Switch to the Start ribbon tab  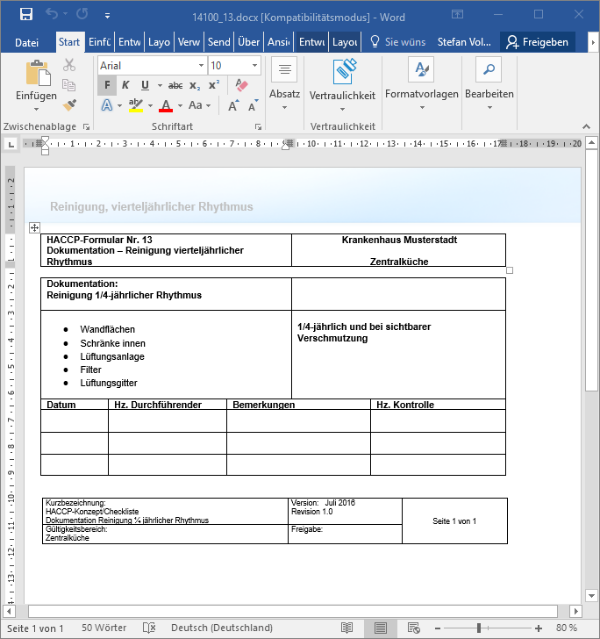[x=69, y=42]
